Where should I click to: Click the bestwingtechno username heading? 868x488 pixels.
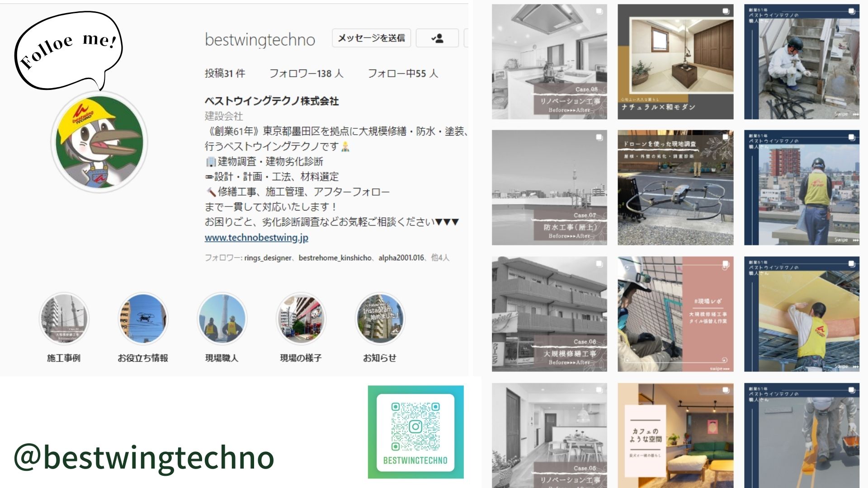click(x=260, y=40)
